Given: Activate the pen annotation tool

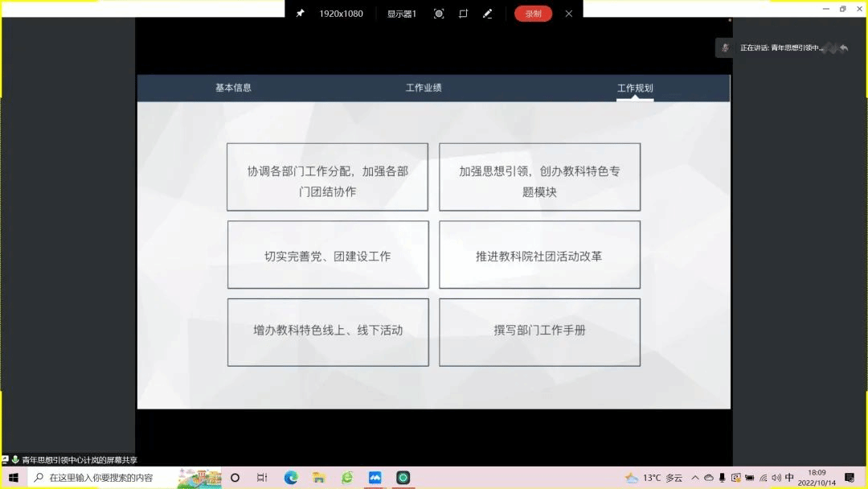Looking at the screenshot, I should (x=487, y=14).
